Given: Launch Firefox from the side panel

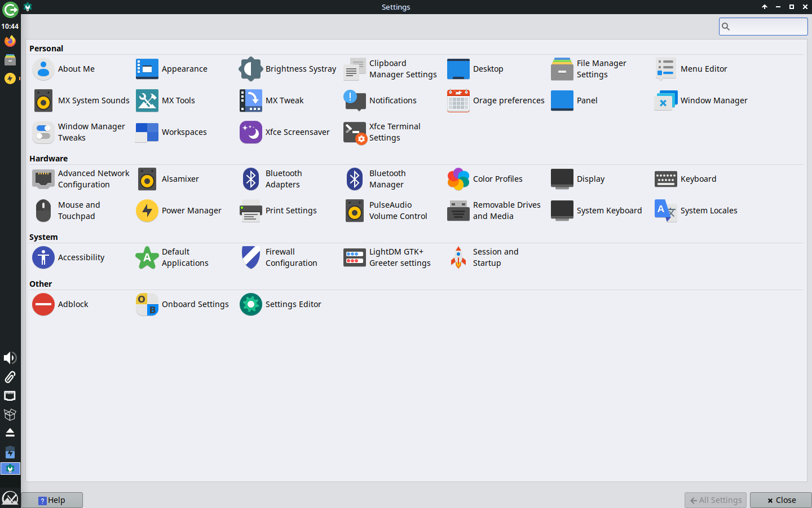Looking at the screenshot, I should tap(10, 41).
